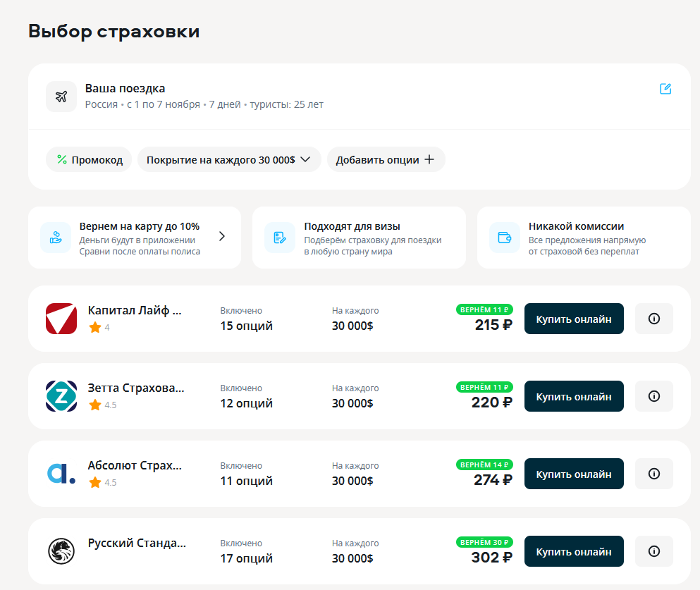Screen dimensions: 700x590
Task: Buy Русский Стандарт policy for 302 ₽ online
Action: tap(574, 551)
